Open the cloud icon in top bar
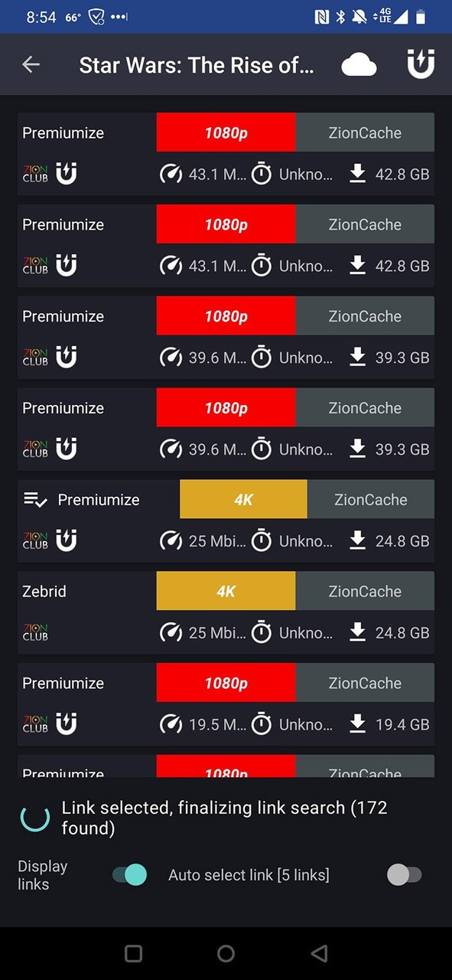The image size is (452, 980). pyautogui.click(x=359, y=64)
